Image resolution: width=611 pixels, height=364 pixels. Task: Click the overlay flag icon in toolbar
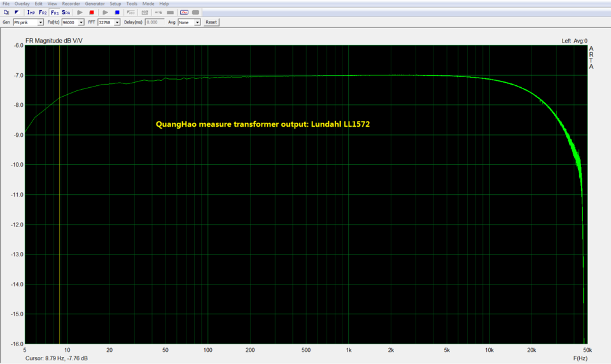coord(17,13)
